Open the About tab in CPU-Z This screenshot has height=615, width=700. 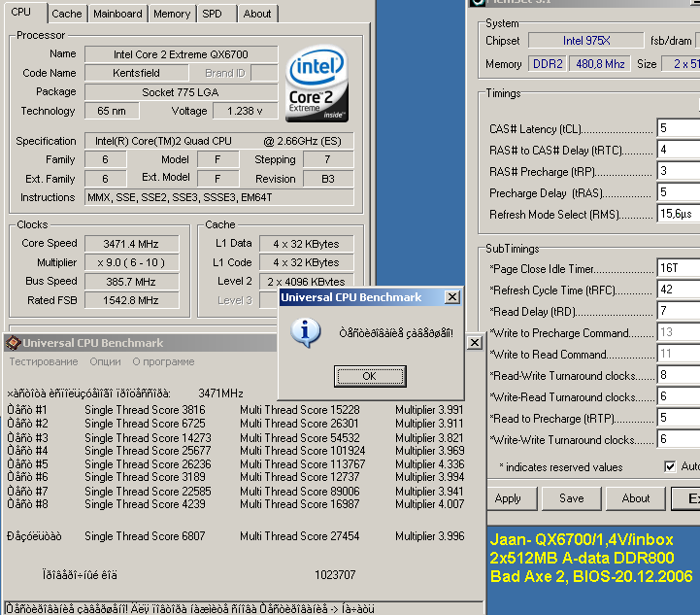[257, 14]
